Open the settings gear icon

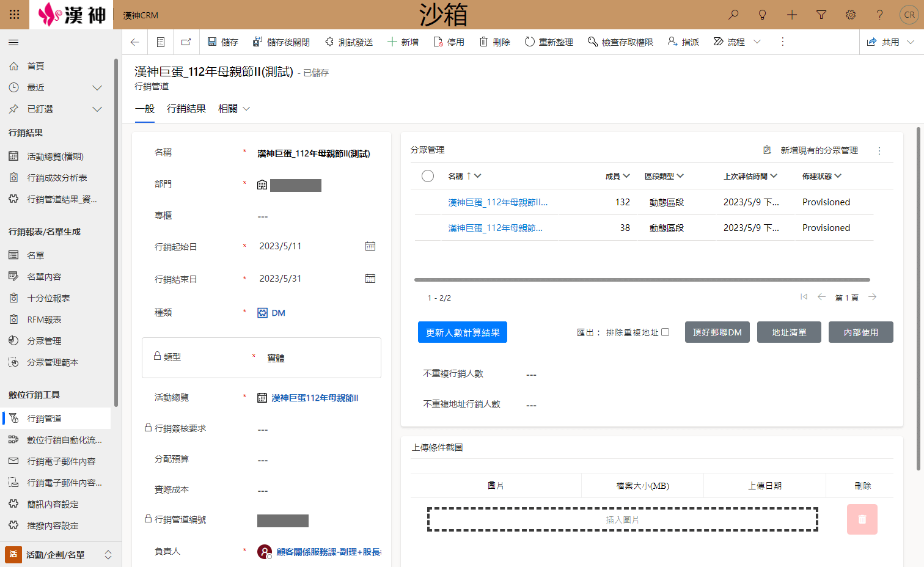851,15
